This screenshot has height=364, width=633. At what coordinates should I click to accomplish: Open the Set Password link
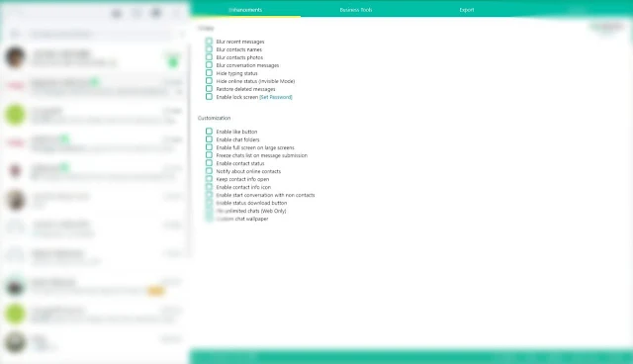[276, 97]
